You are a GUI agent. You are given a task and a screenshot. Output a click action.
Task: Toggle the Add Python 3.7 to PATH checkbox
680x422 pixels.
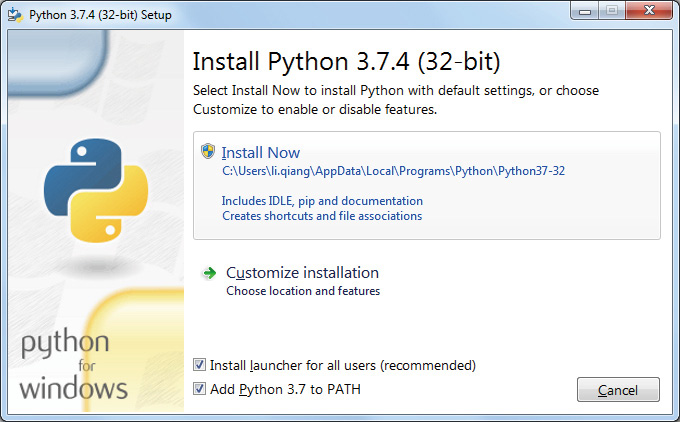pos(199,389)
